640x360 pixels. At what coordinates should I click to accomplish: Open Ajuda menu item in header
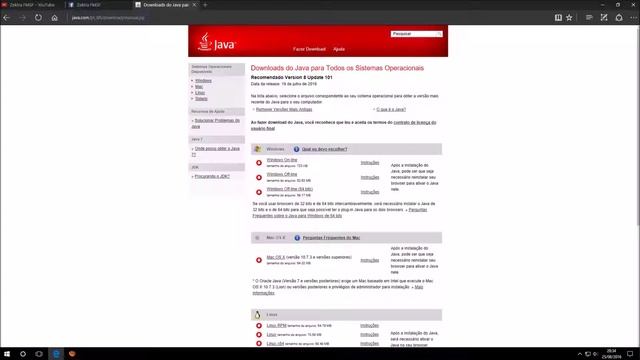(339, 49)
